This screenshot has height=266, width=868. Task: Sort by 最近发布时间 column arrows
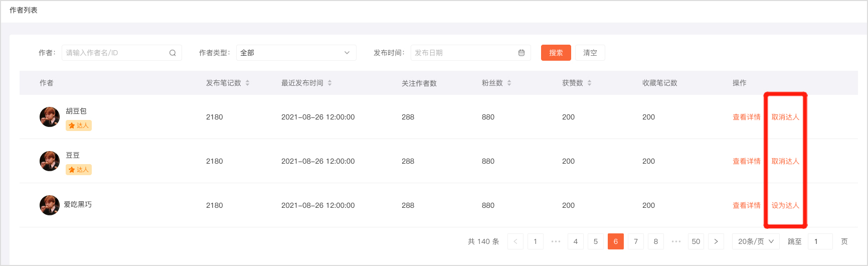pos(330,83)
